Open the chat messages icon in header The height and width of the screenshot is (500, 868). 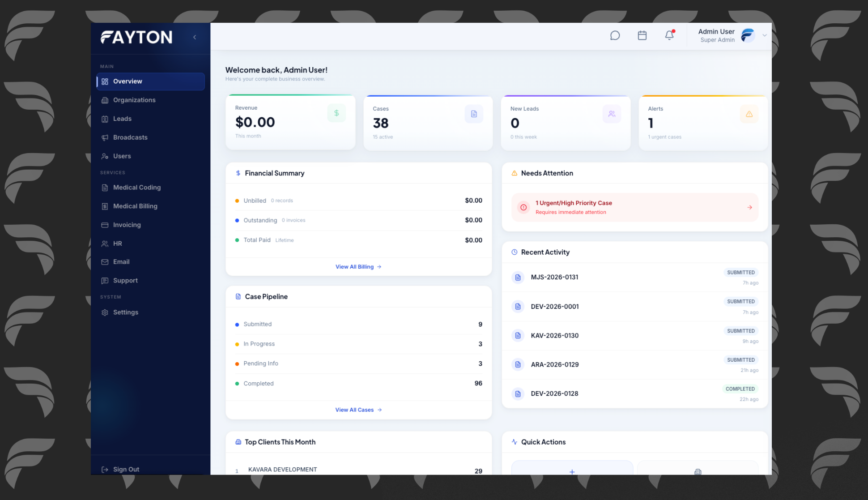(x=615, y=35)
